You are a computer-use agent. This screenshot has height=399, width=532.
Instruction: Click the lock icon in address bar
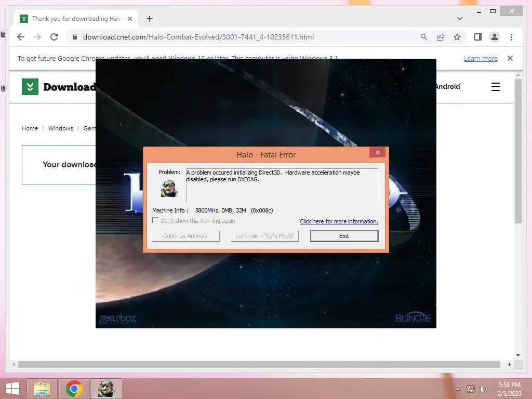75,37
